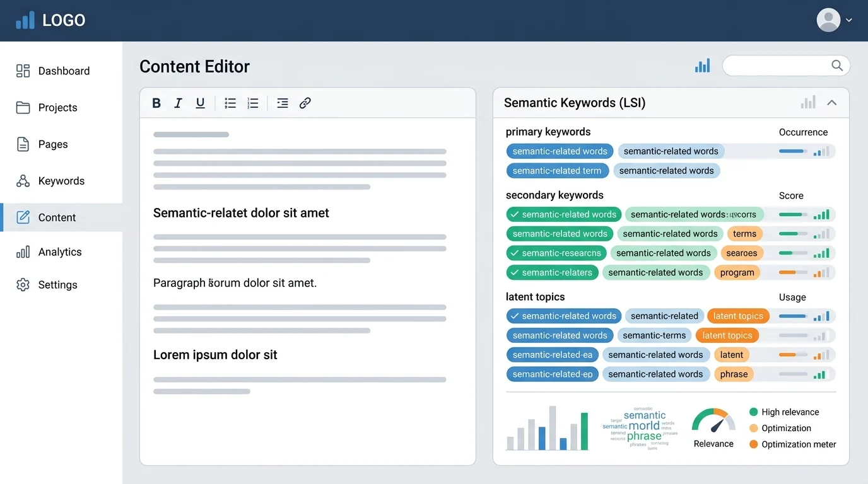Click the orange progress bar in the latent row
868x484 pixels.
point(793,355)
